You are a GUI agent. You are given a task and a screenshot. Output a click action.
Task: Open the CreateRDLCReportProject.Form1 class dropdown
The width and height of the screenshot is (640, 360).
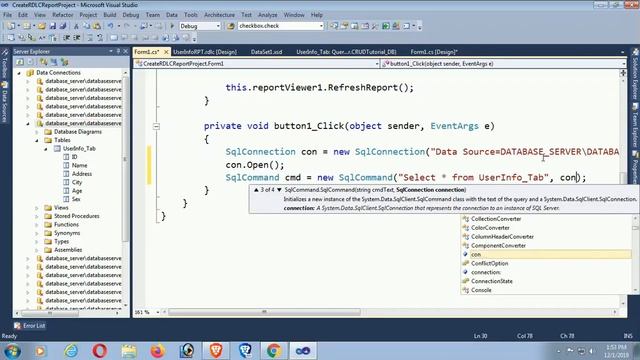point(376,64)
